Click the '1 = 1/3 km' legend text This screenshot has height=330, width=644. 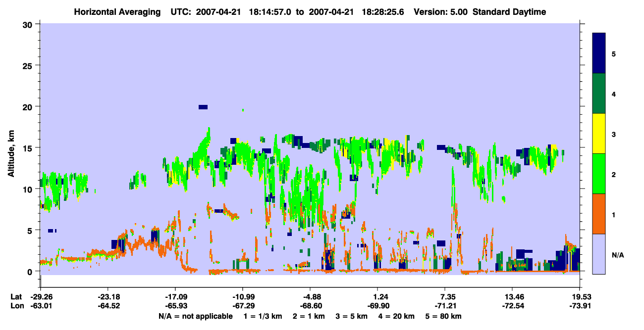(x=263, y=316)
